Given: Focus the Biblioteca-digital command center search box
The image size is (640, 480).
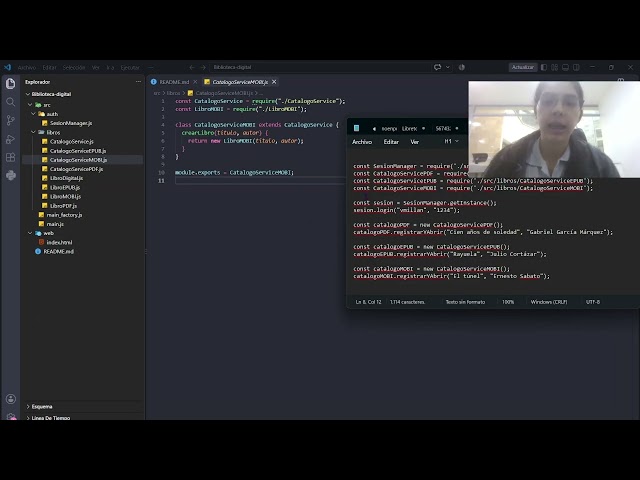Looking at the screenshot, I should pyautogui.click(x=320, y=67).
